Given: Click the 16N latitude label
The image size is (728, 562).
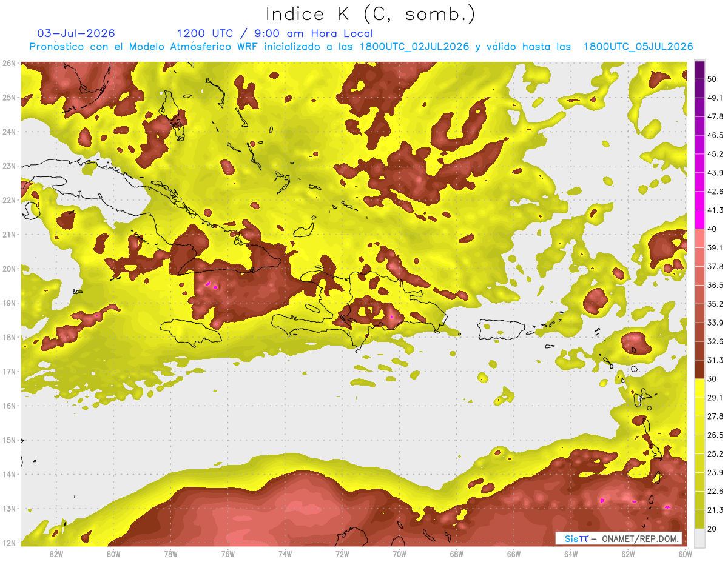Looking at the screenshot, I should click(8, 406).
